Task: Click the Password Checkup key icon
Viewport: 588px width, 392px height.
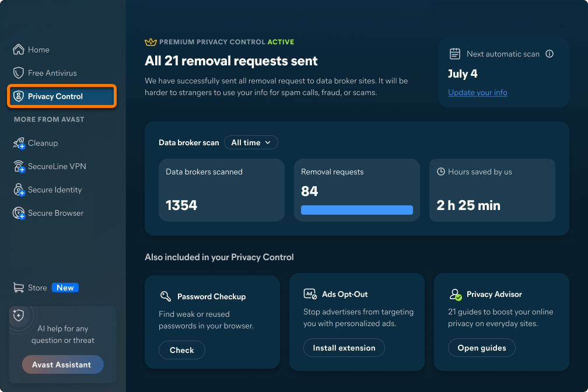Action: tap(166, 296)
